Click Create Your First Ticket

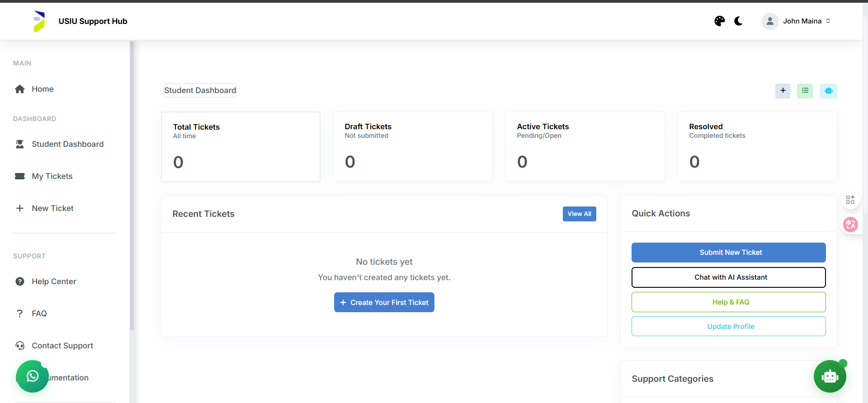pos(384,302)
